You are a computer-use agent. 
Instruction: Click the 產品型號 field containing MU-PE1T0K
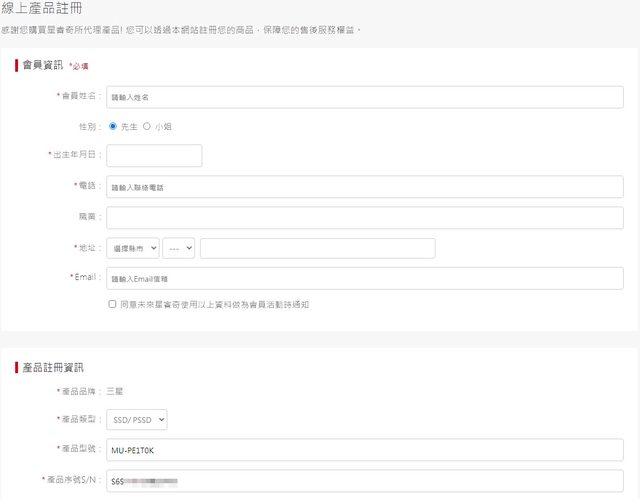[x=364, y=450]
